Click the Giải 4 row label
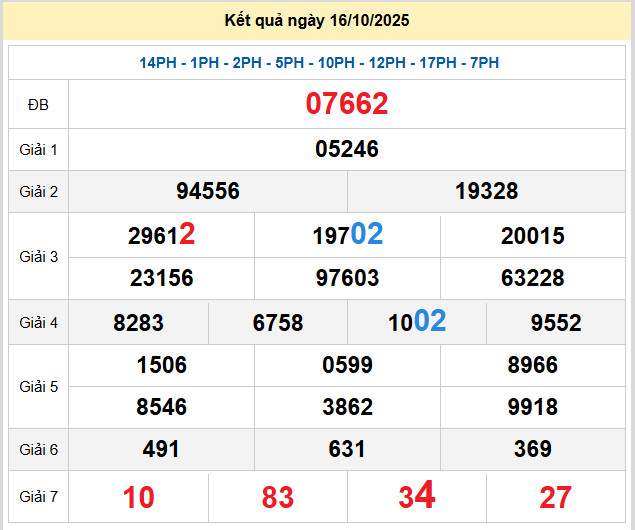The image size is (635, 530). coord(38,322)
